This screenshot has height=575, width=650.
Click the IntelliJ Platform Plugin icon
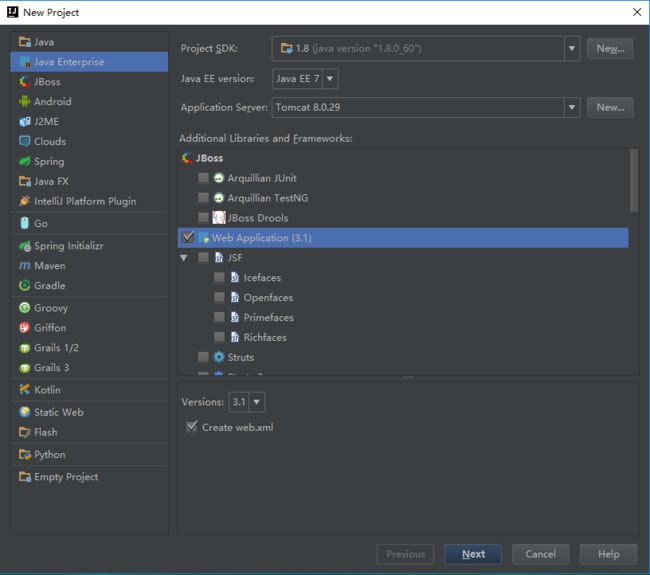[24, 201]
